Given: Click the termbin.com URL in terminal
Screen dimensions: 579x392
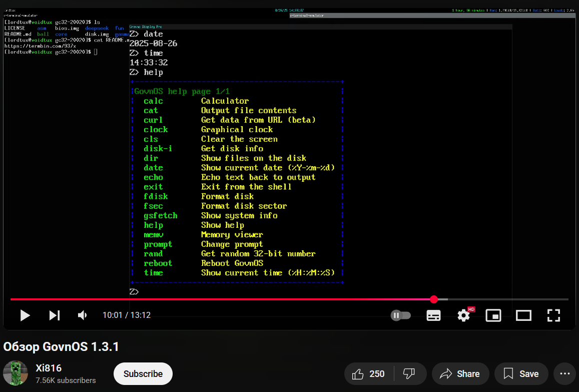Looking at the screenshot, I should pyautogui.click(x=40, y=46).
